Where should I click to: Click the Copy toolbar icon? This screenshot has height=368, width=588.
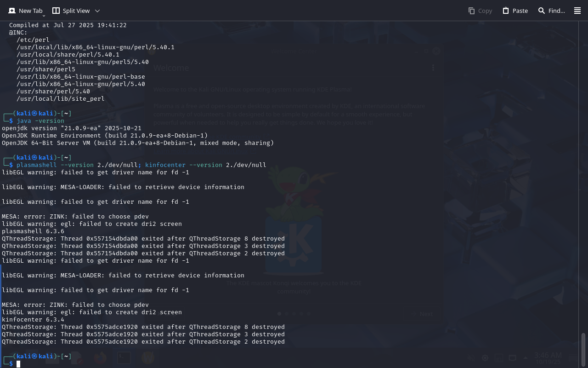471,11
